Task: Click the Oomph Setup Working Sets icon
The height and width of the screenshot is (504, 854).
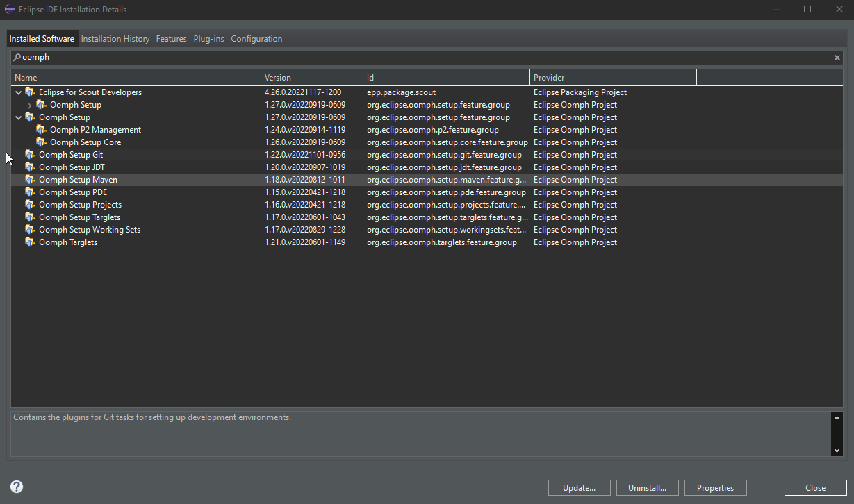Action: [30, 230]
